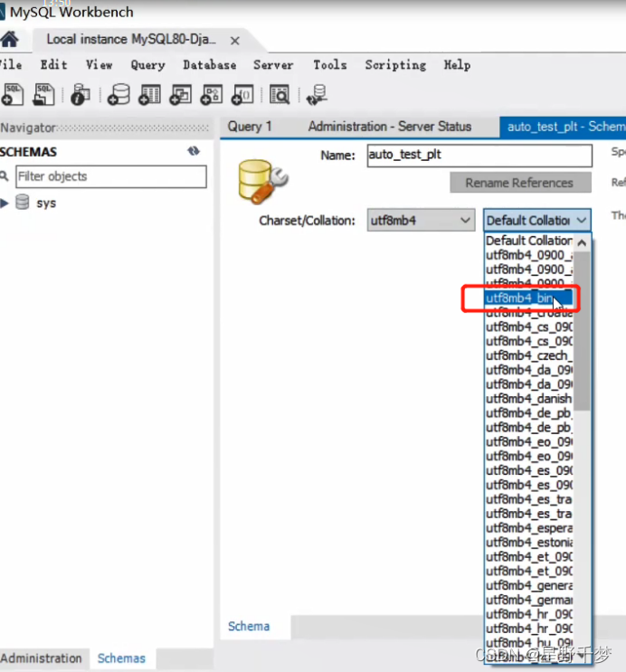
Task: Open the Tools menu
Action: point(329,65)
